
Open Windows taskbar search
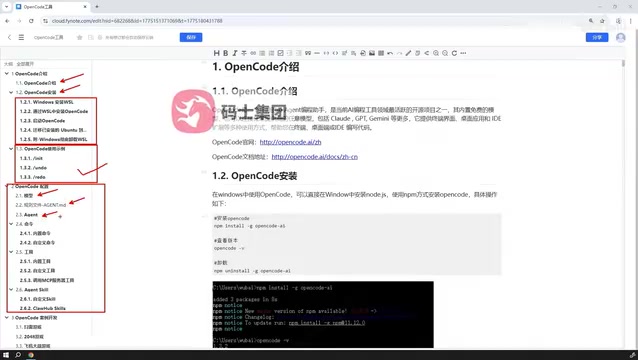18,355
